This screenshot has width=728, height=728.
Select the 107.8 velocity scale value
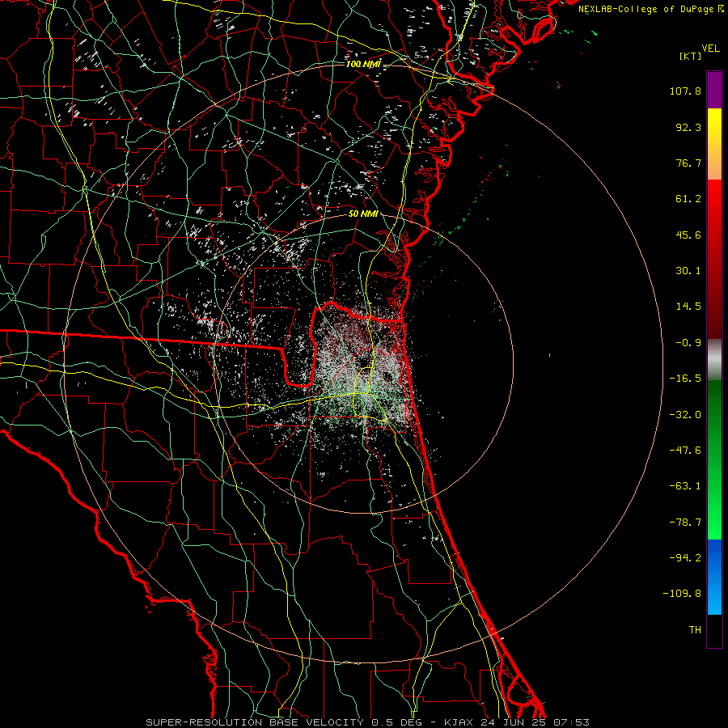pyautogui.click(x=685, y=91)
